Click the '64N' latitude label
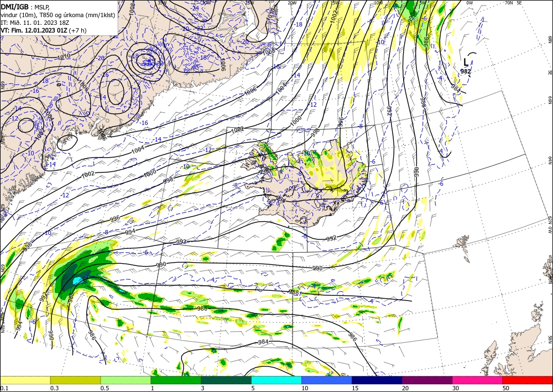Image resolution: width=553 pixels, height=392 pixels. pos(550,160)
